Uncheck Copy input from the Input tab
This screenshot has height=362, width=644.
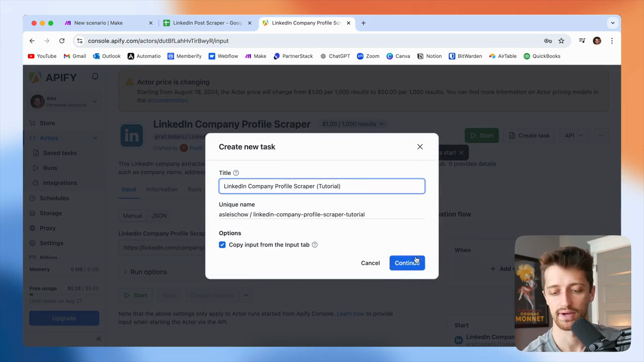tap(222, 245)
